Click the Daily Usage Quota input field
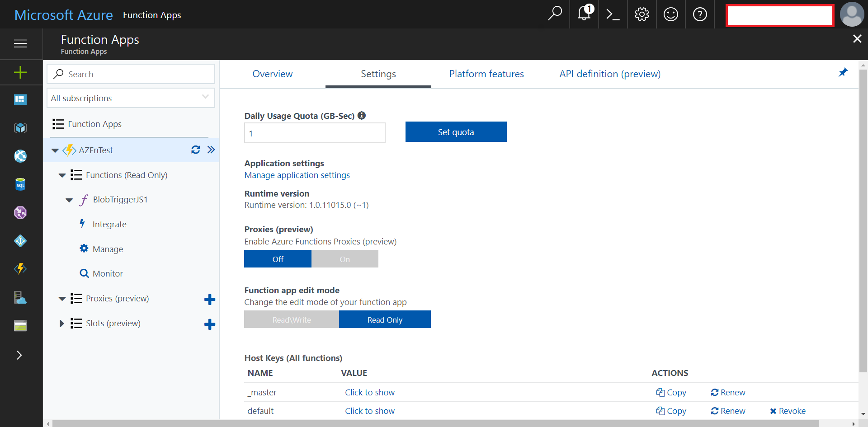 [x=315, y=133]
